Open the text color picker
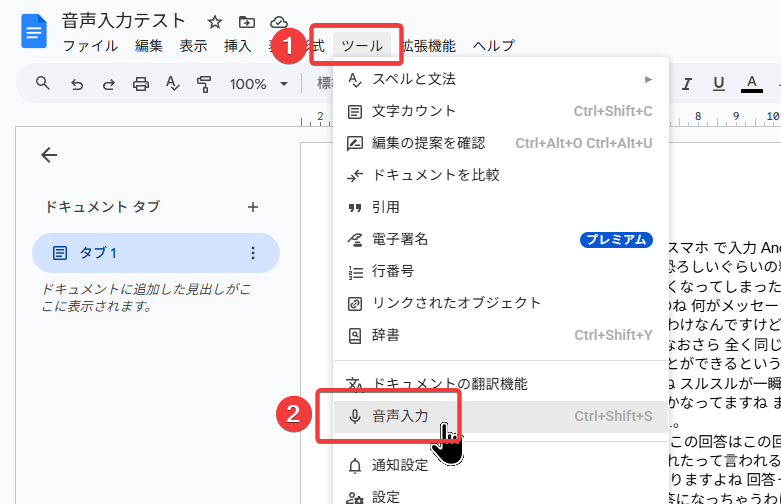Viewport: 781px width, 504px height. tap(752, 84)
